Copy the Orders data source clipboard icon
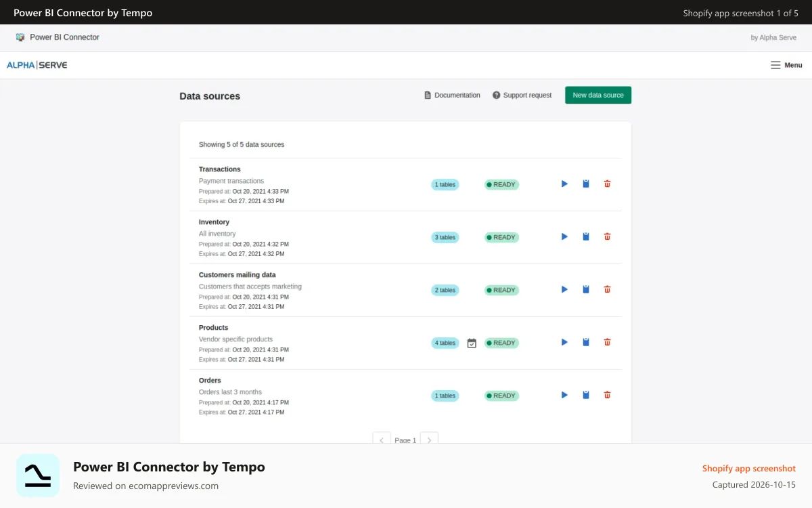 [586, 395]
